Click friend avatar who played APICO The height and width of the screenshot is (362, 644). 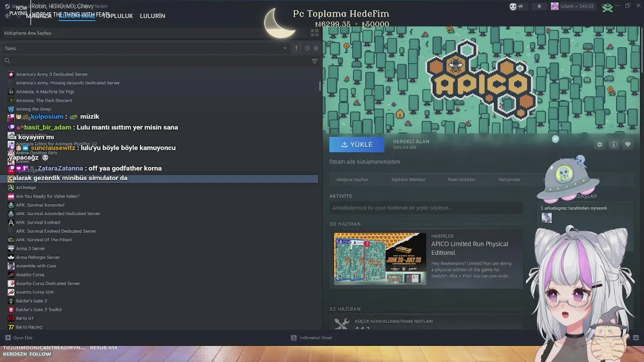point(546,218)
